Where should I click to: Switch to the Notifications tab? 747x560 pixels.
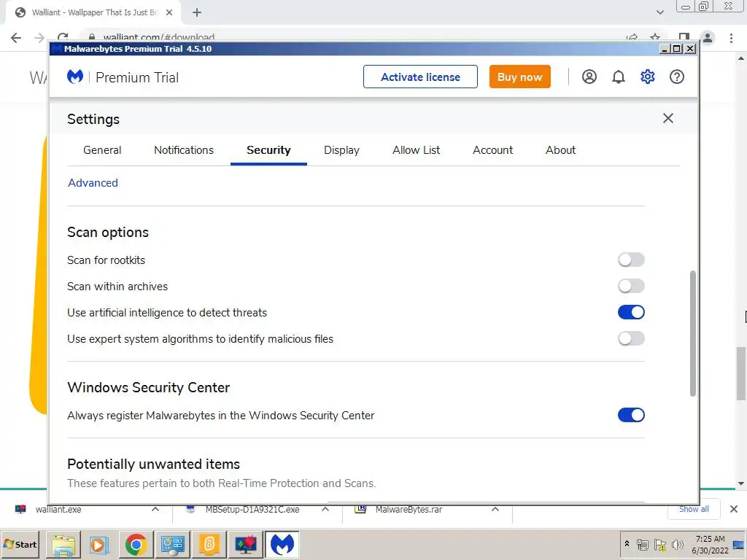pos(184,150)
